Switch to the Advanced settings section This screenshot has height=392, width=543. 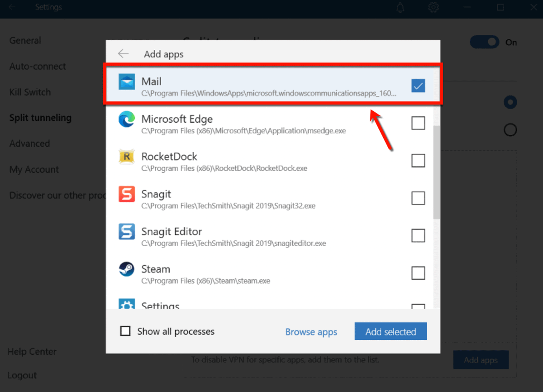29,143
